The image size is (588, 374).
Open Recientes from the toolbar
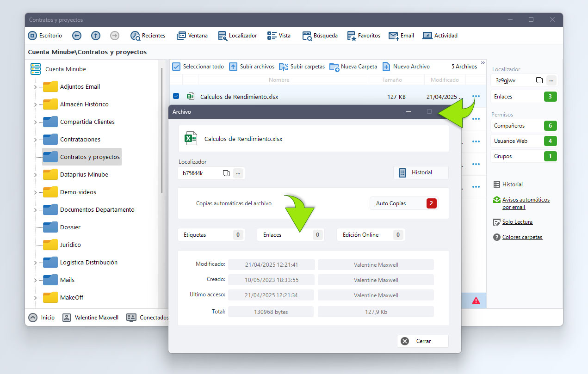[x=148, y=36]
